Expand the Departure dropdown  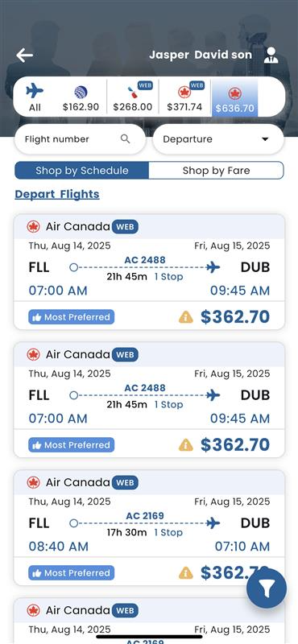[x=218, y=139]
